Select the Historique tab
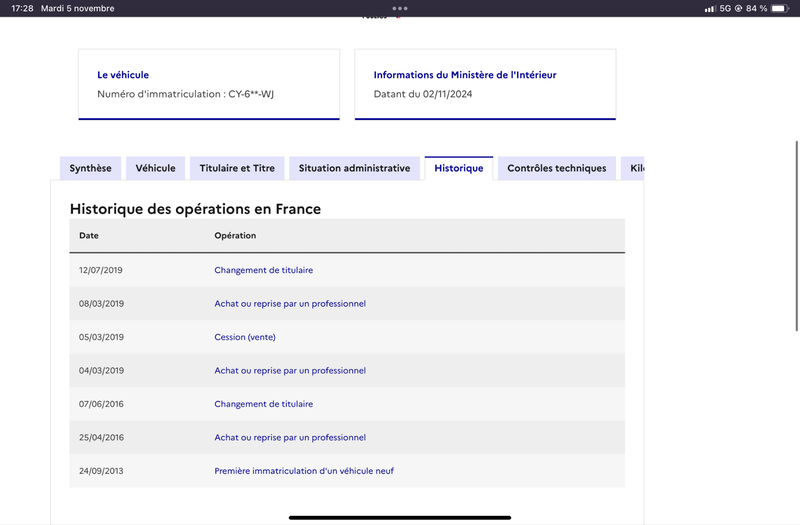This screenshot has width=800, height=525. [459, 168]
